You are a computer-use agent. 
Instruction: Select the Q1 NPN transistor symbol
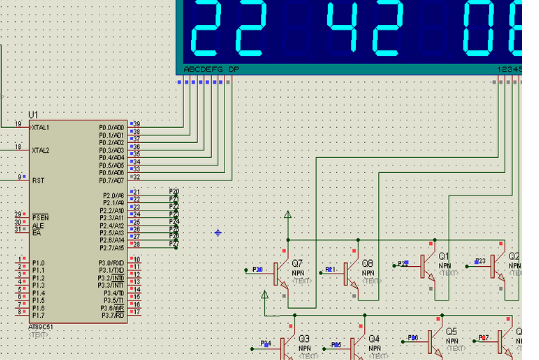[428, 266]
